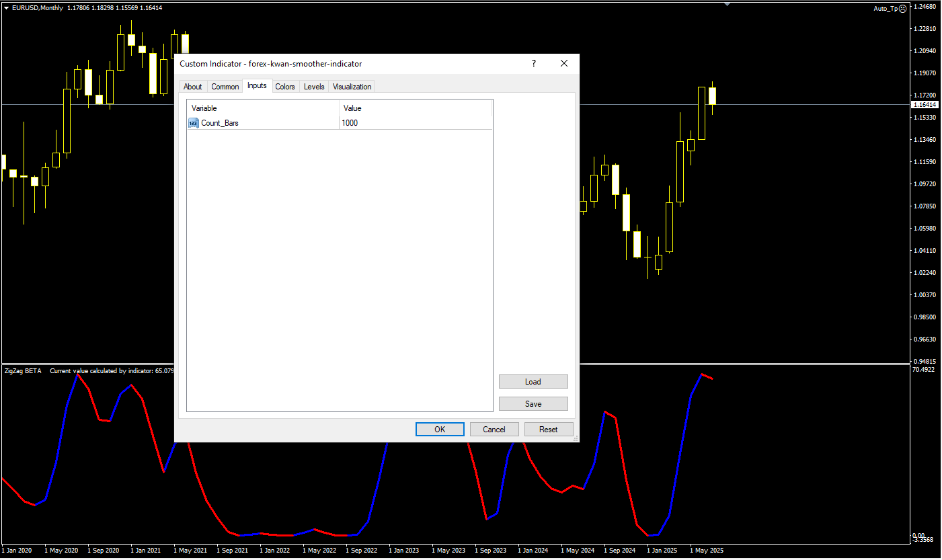Select the Colors tab
This screenshot has width=942, height=560.
285,87
